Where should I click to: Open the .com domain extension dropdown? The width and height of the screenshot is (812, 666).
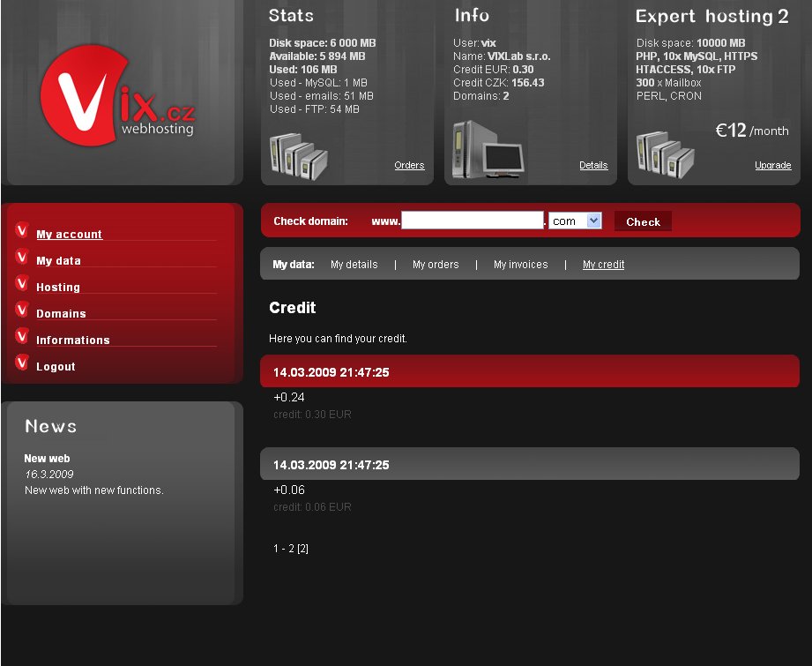[x=576, y=221]
